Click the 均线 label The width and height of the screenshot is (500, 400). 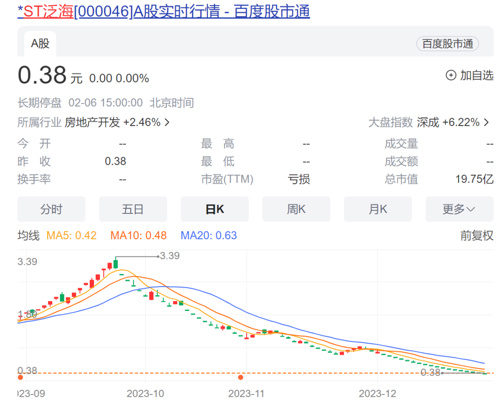pyautogui.click(x=28, y=236)
